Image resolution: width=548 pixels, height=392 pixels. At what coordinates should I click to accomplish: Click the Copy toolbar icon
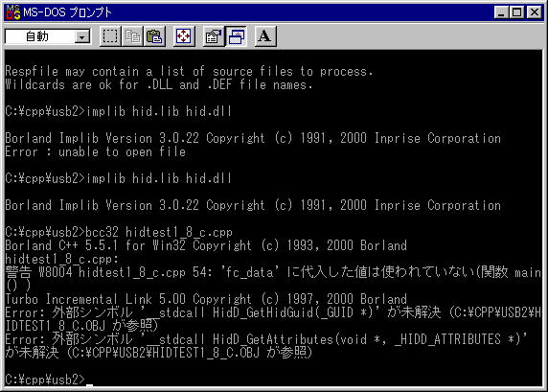click(x=132, y=36)
